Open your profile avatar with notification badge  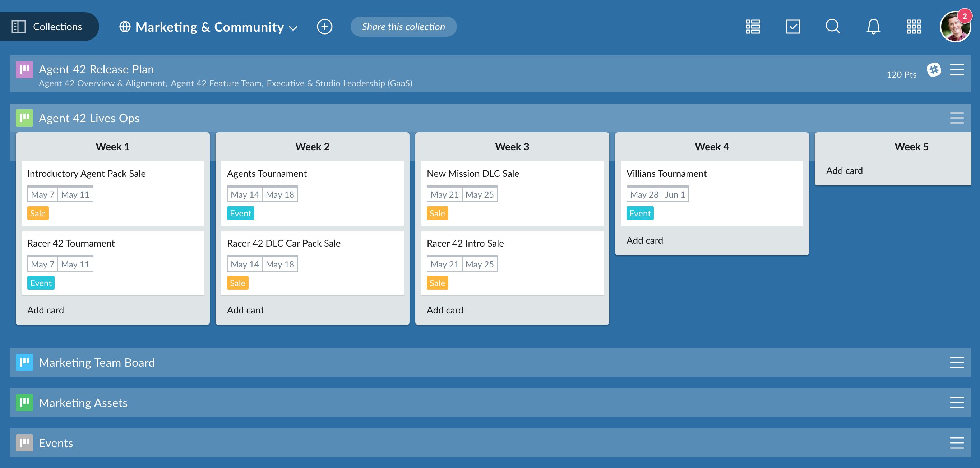[956, 26]
